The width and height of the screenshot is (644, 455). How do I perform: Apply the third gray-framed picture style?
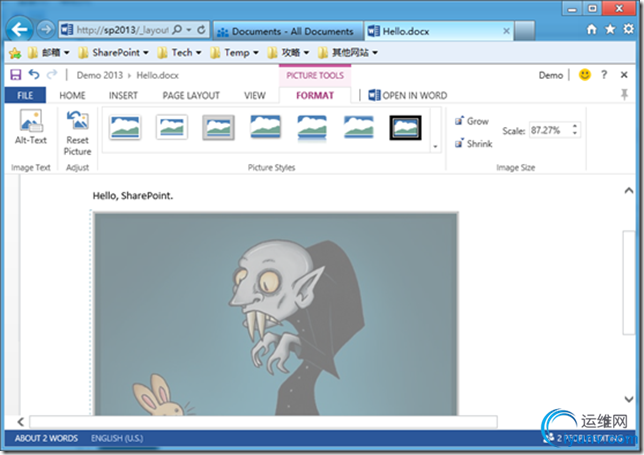click(218, 128)
